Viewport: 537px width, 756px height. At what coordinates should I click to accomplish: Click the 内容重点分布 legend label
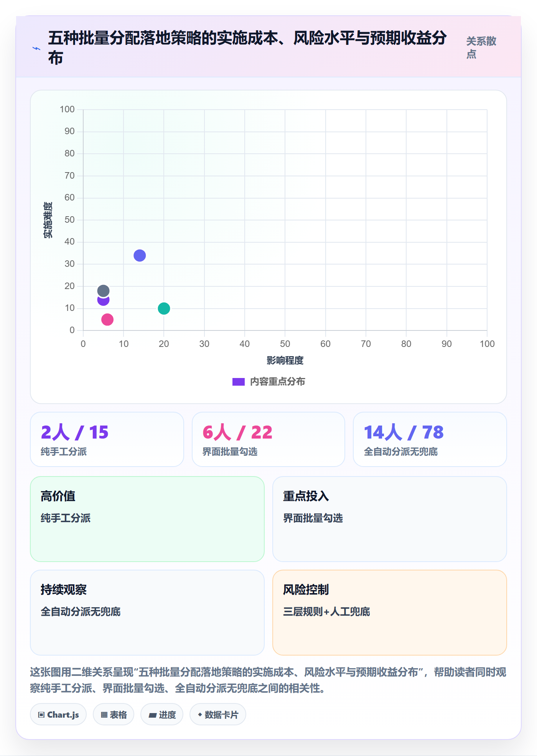tap(277, 382)
